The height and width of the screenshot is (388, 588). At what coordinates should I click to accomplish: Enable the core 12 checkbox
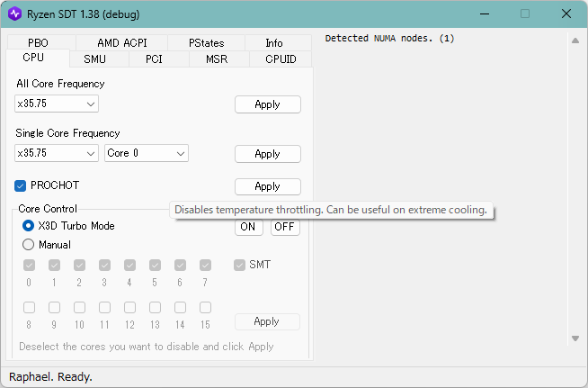[129, 308]
